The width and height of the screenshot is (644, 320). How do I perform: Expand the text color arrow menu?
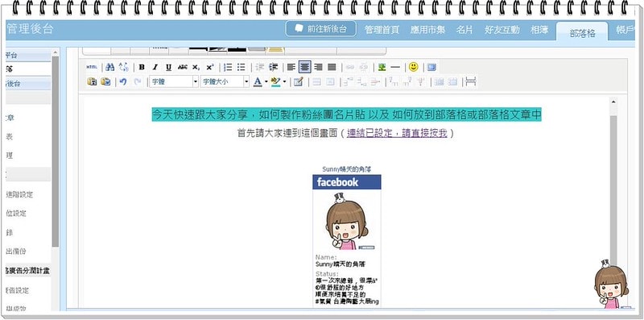click(x=266, y=82)
